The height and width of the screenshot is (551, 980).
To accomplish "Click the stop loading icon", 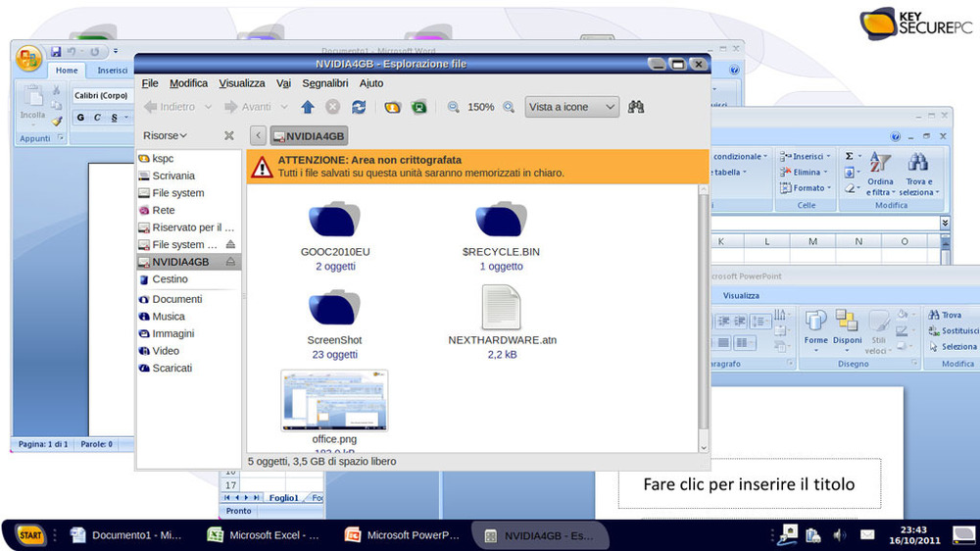I will tap(332, 107).
